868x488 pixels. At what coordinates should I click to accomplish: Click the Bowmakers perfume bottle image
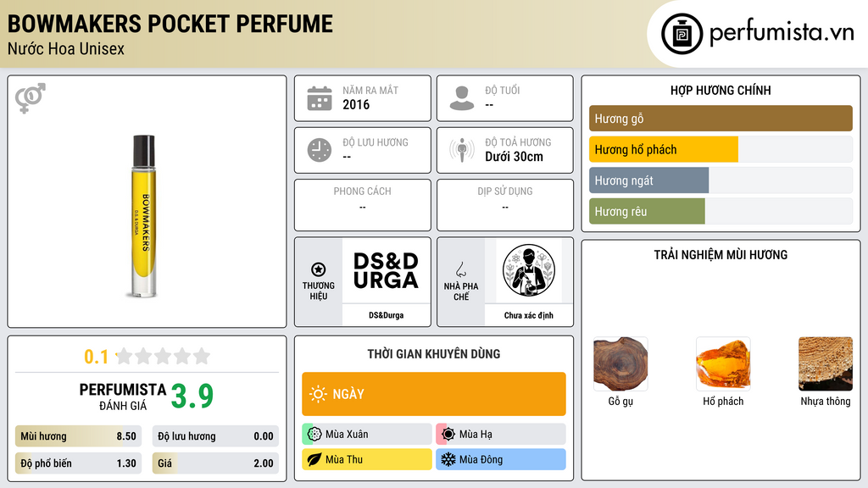pyautogui.click(x=144, y=216)
